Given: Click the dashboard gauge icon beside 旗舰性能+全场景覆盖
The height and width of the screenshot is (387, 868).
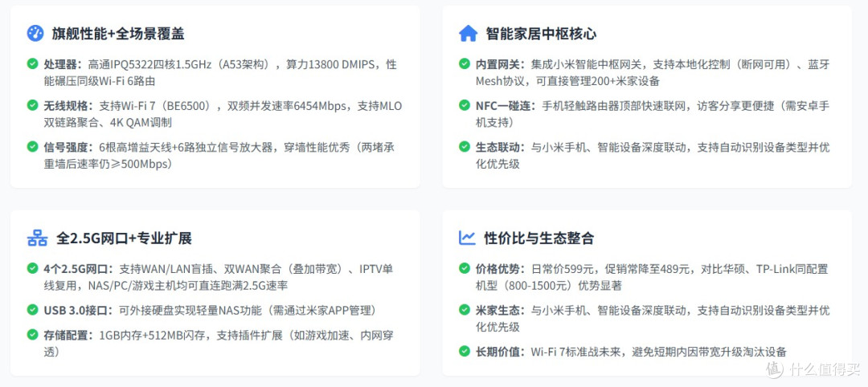Looking at the screenshot, I should click(x=35, y=33).
